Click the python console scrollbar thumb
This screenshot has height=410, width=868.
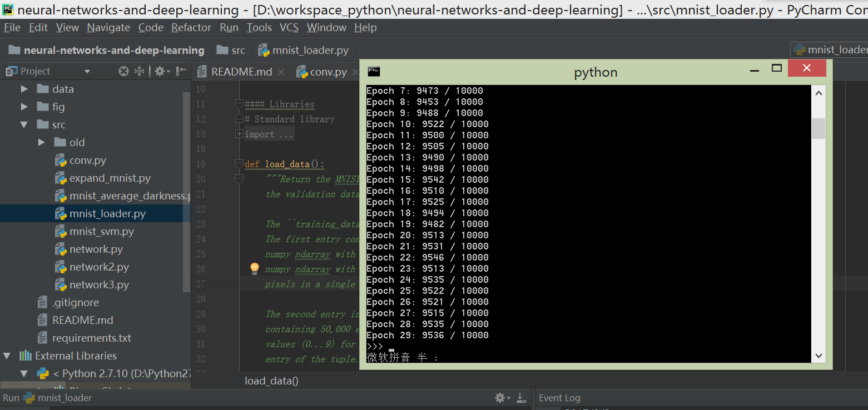pos(819,128)
